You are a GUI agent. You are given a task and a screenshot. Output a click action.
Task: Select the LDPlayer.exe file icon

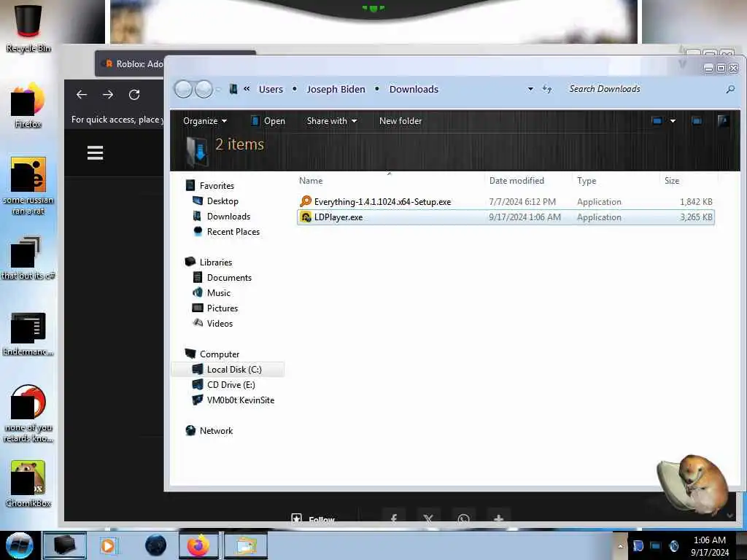tap(306, 217)
